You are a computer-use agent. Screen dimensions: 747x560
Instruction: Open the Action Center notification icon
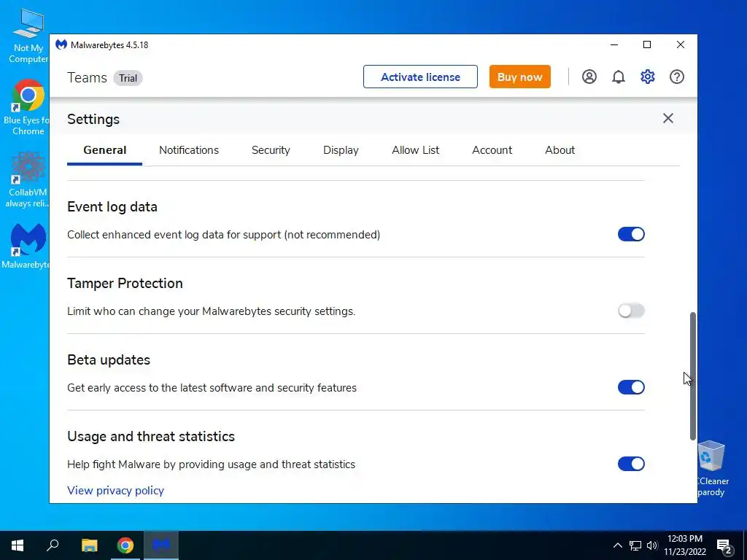(x=724, y=546)
